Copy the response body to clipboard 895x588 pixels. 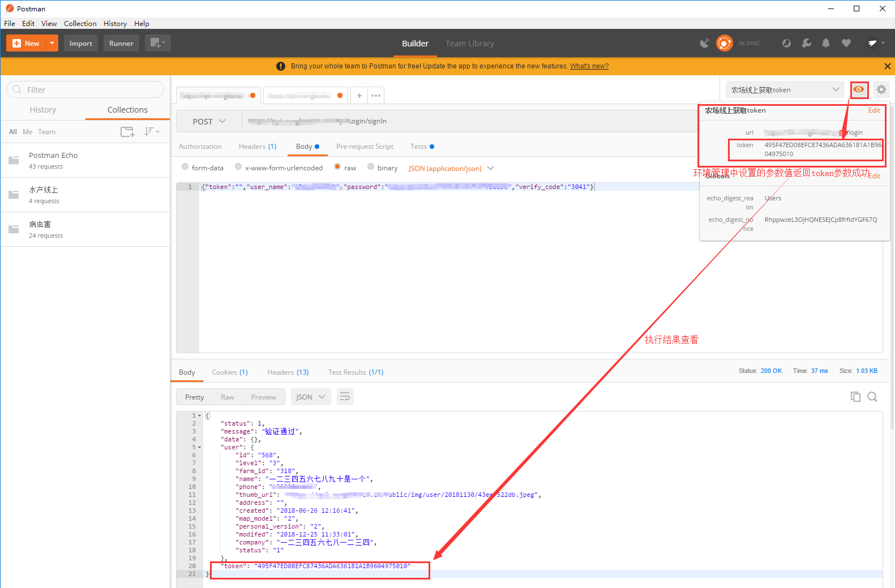855,397
